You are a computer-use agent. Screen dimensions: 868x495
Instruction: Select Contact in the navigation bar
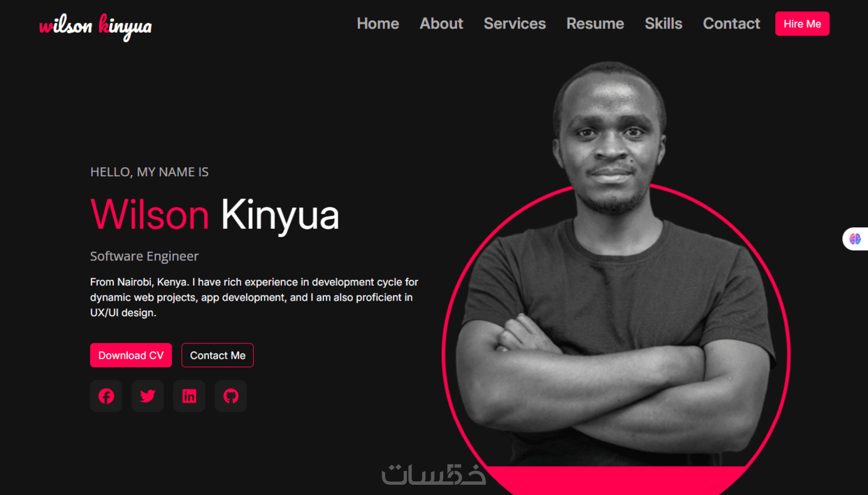(731, 23)
